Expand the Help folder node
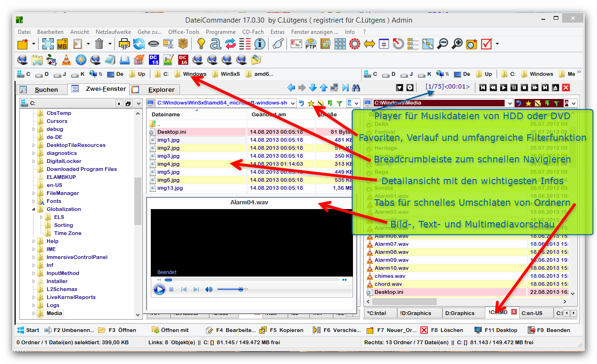This screenshot has height=364, width=597. tap(34, 241)
